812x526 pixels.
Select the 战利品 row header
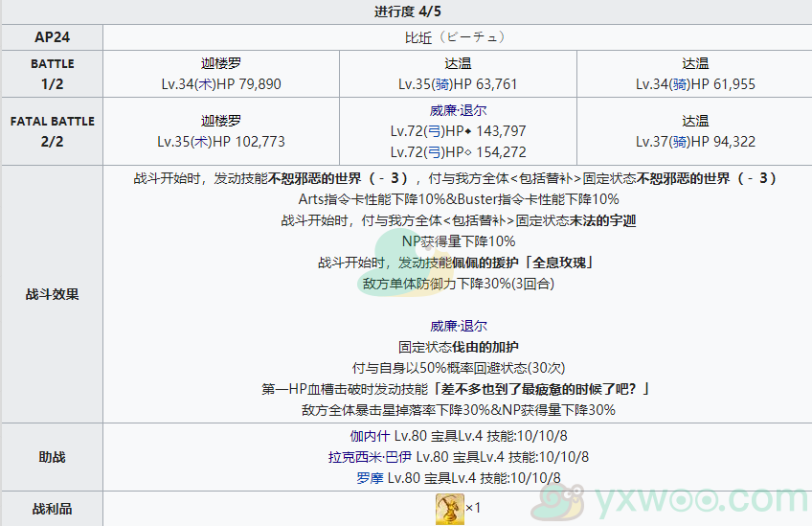[x=53, y=509]
